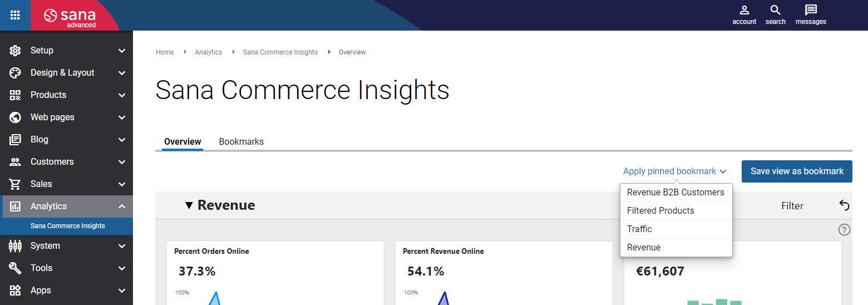Open the apps grid launcher icon
Image resolution: width=868 pixels, height=305 pixels.
click(x=15, y=15)
